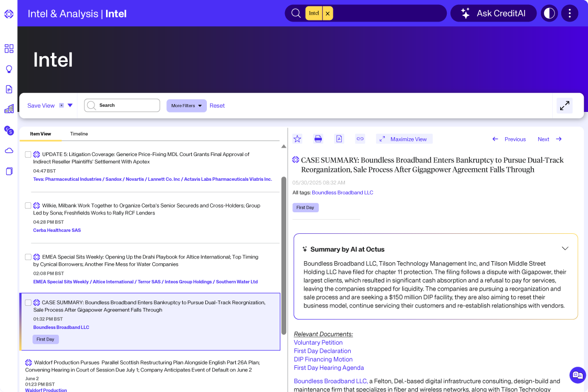Screen dimensions: 588x392
Task: Open the More Filters dropdown
Action: coord(186,106)
